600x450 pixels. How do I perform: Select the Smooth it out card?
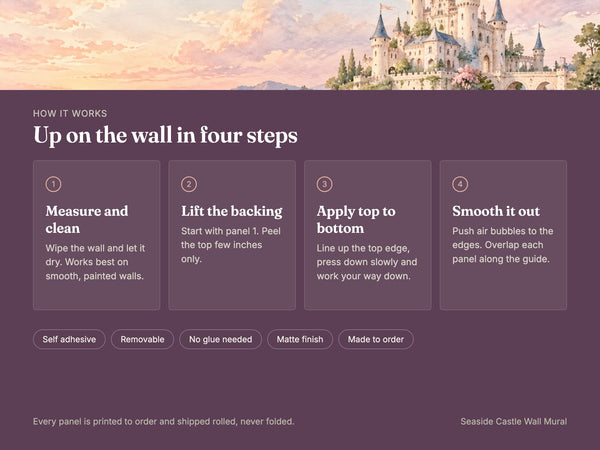click(x=503, y=235)
